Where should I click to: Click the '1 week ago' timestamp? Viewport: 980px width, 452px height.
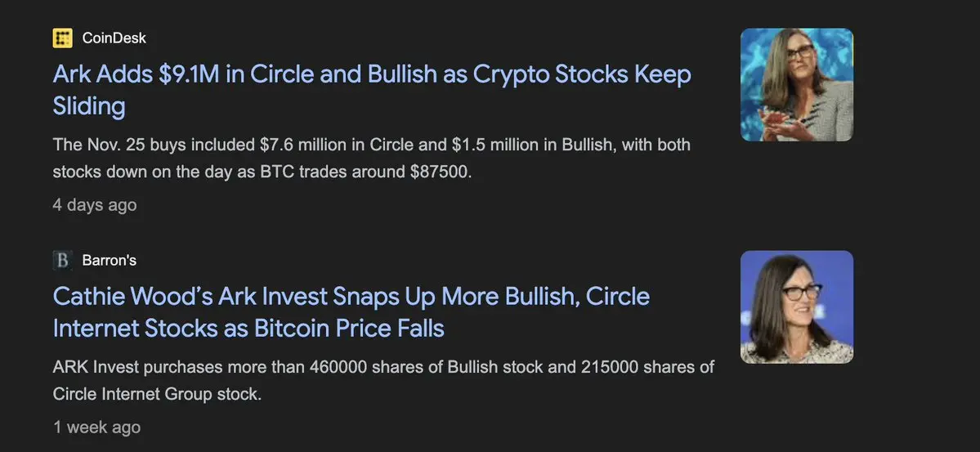[x=96, y=427]
